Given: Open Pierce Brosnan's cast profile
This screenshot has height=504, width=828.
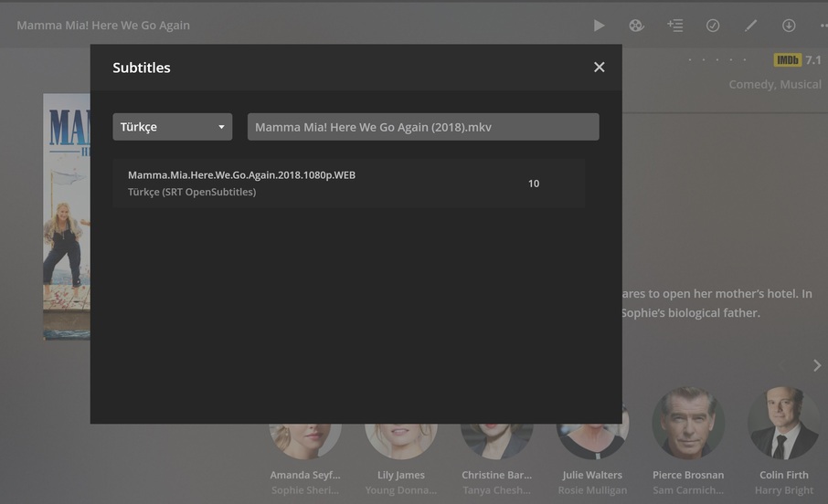Looking at the screenshot, I should [688, 425].
